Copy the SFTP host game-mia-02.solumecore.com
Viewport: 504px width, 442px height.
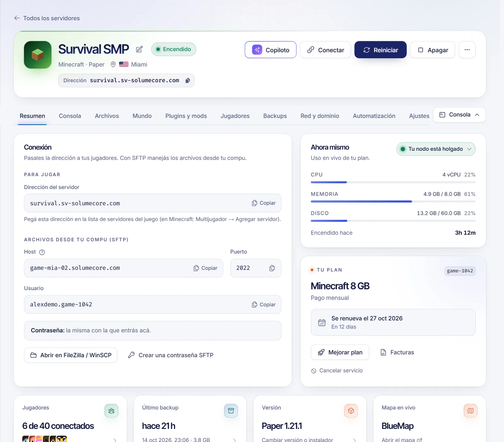(205, 268)
